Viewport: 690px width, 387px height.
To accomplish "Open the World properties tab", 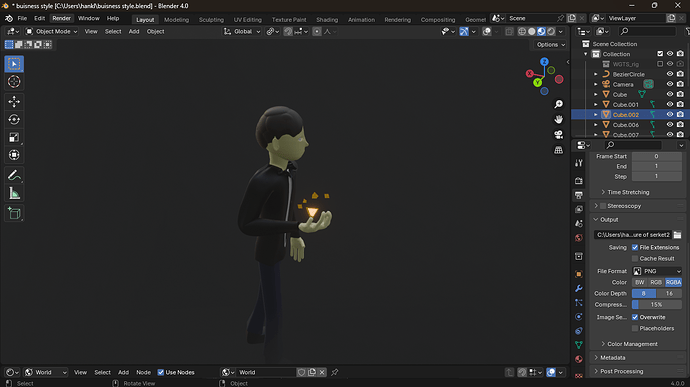I will click(579, 238).
